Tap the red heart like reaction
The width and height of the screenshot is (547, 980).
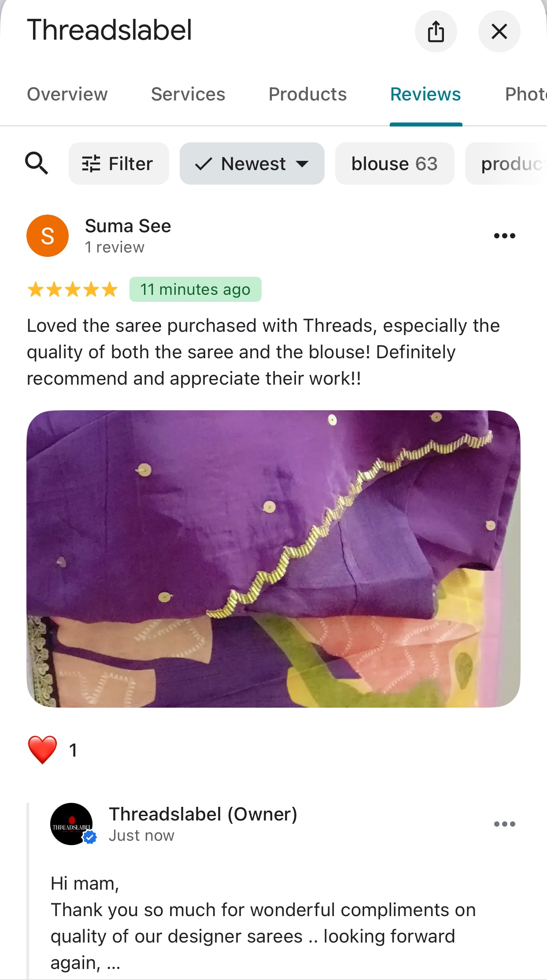coord(42,750)
